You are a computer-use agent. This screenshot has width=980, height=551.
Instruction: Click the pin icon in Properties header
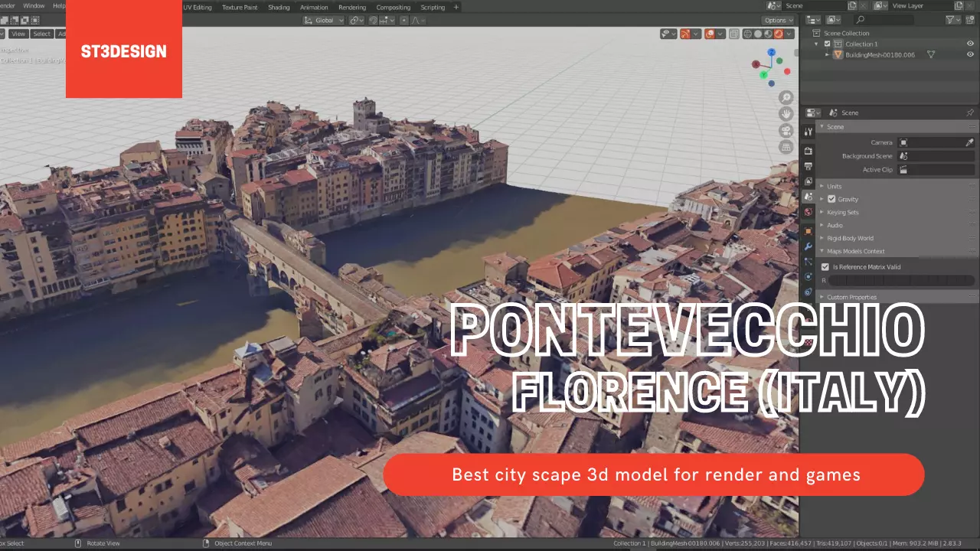[x=969, y=112]
